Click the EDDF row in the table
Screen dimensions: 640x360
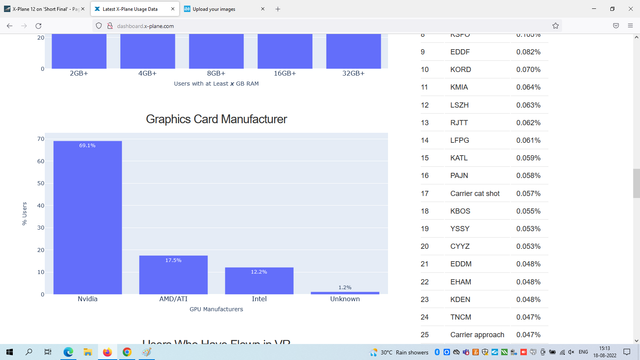pos(484,52)
